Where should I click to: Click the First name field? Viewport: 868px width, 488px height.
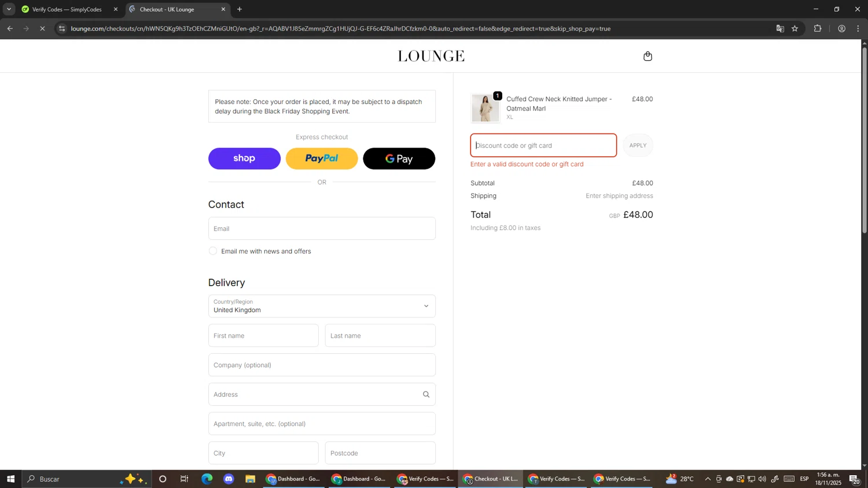coord(263,335)
